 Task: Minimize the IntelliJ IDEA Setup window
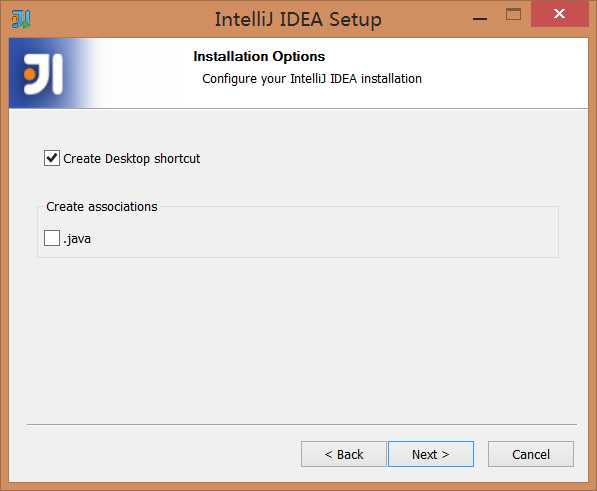[x=480, y=18]
